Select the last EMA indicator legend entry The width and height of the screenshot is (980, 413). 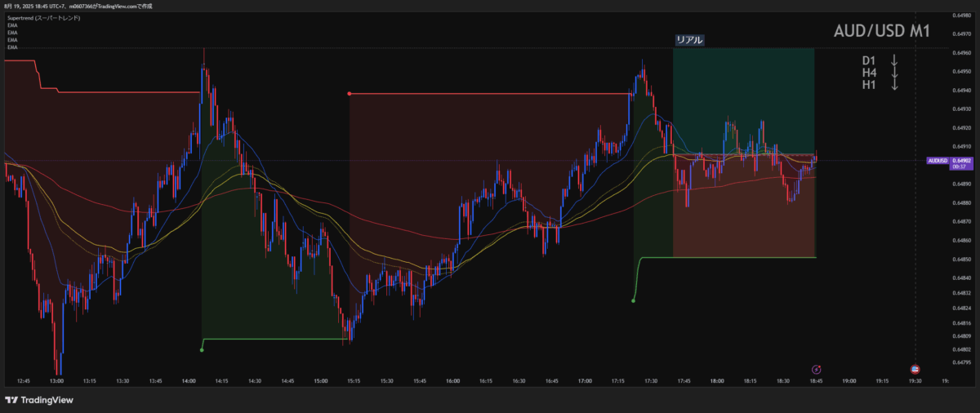(12, 47)
